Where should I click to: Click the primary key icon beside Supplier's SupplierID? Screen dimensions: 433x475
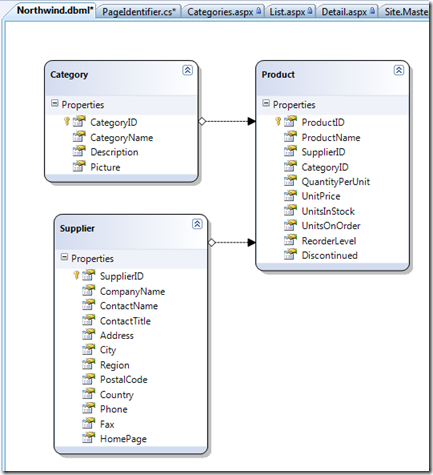[76, 275]
